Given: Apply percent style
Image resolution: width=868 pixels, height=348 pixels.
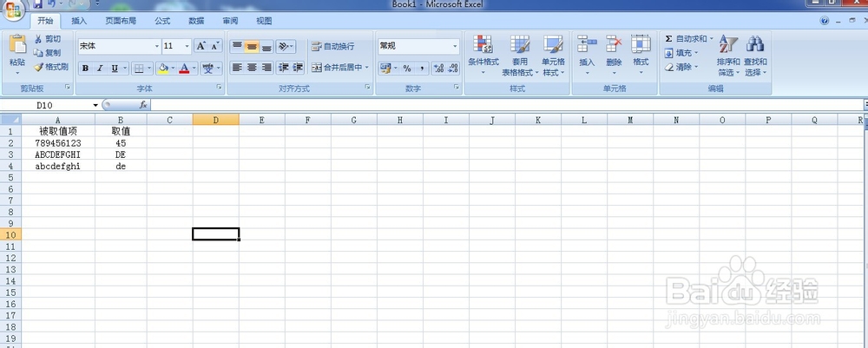Looking at the screenshot, I should click(407, 68).
